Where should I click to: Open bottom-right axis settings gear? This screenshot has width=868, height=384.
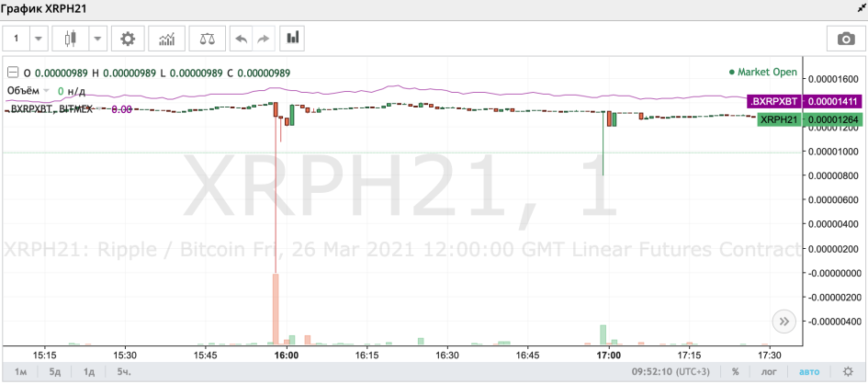click(848, 371)
